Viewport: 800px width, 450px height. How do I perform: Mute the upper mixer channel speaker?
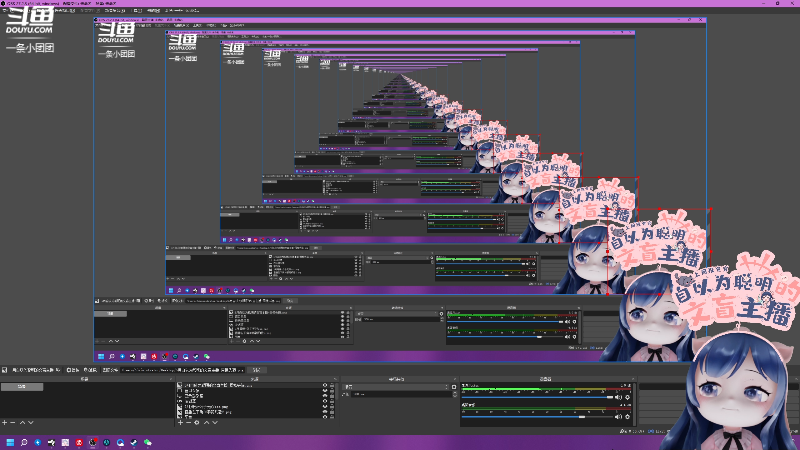[618, 397]
